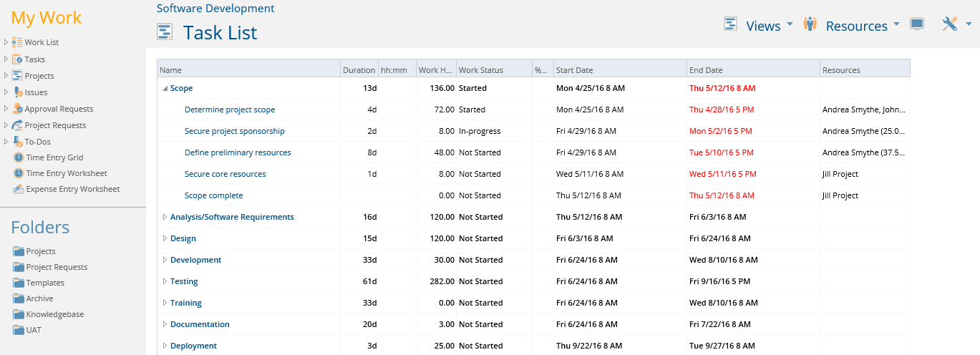Click the monitor display icon in toolbar

917,24
